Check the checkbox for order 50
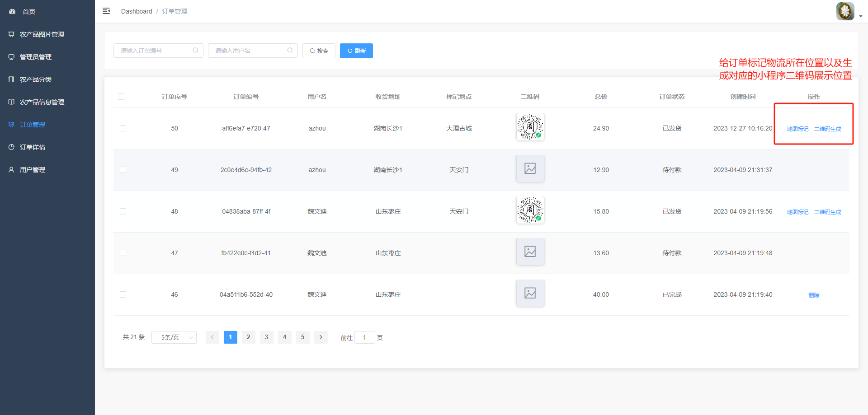The image size is (868, 415). [x=123, y=128]
